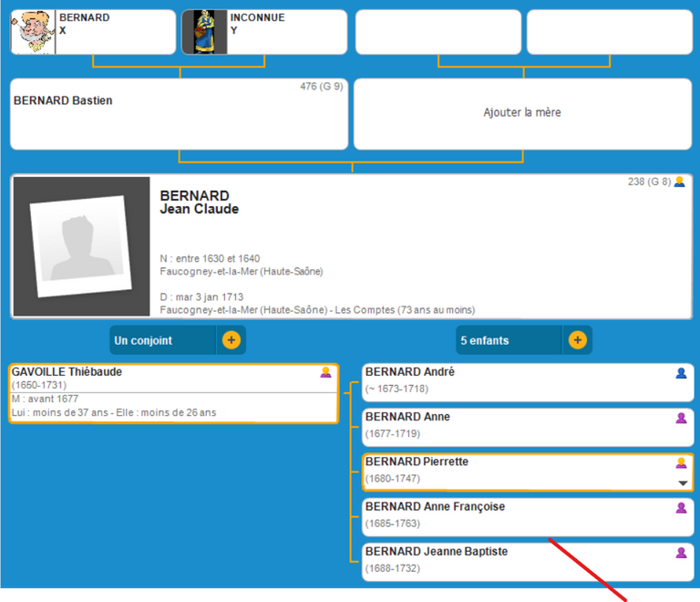Click person icon on BERNARD Jeanne Baptiste card
Viewport: 700px width, 602px height.
[681, 552]
